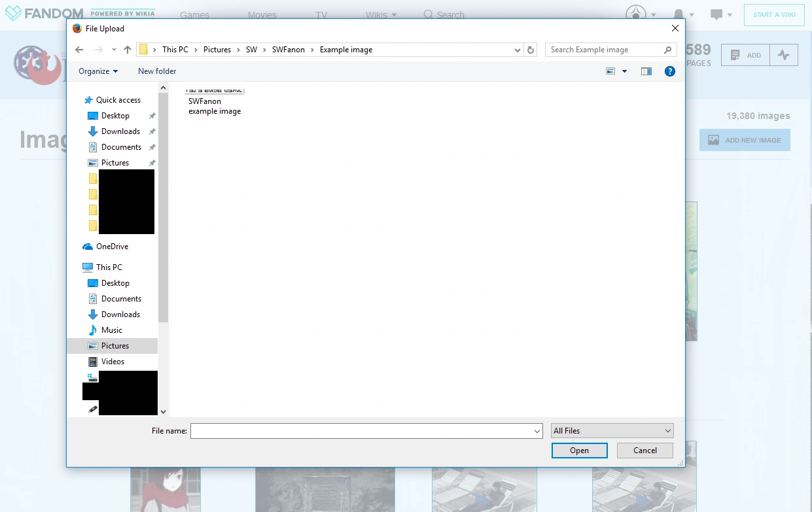The image size is (812, 512).
Task: Click 'Example image' breadcrumb segment
Action: [346, 50]
